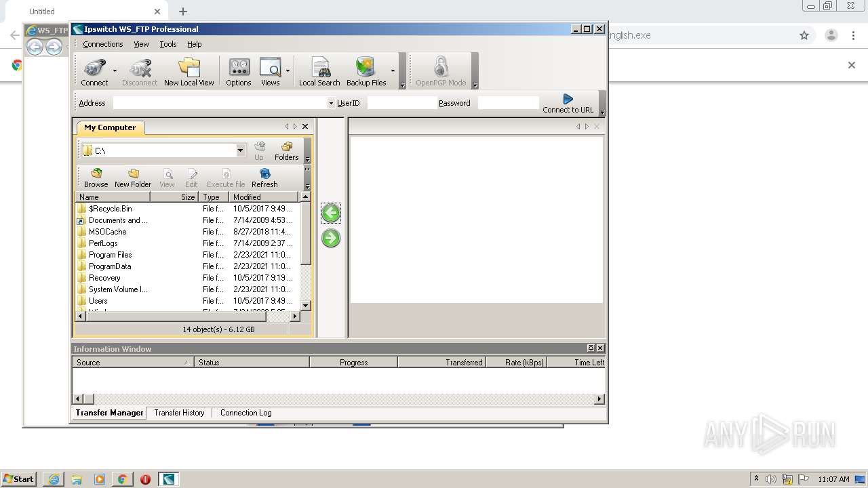Sort file list by Name column
Image resolution: width=868 pixels, height=488 pixels.
tap(113, 197)
